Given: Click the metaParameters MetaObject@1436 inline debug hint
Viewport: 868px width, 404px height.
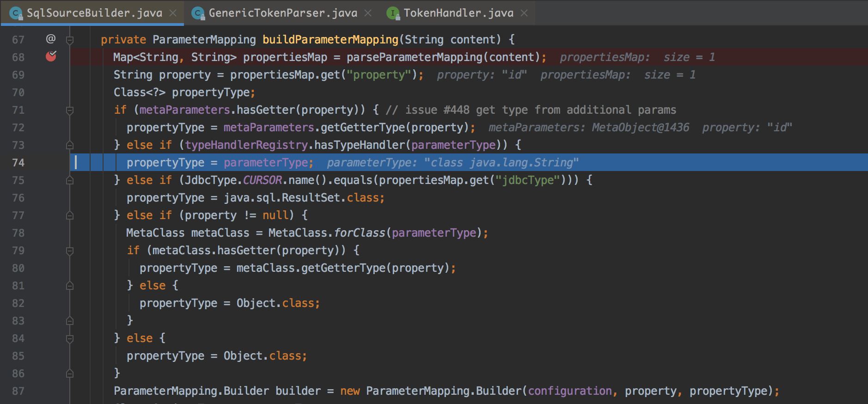Looking at the screenshot, I should 589,128.
